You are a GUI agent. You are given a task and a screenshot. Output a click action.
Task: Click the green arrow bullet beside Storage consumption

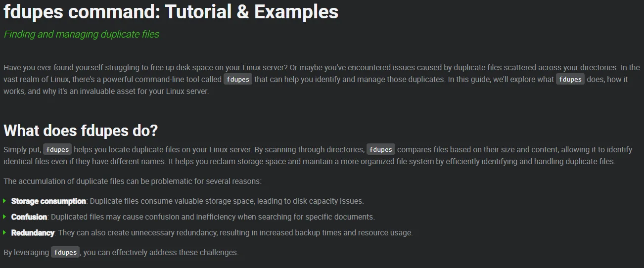click(4, 201)
